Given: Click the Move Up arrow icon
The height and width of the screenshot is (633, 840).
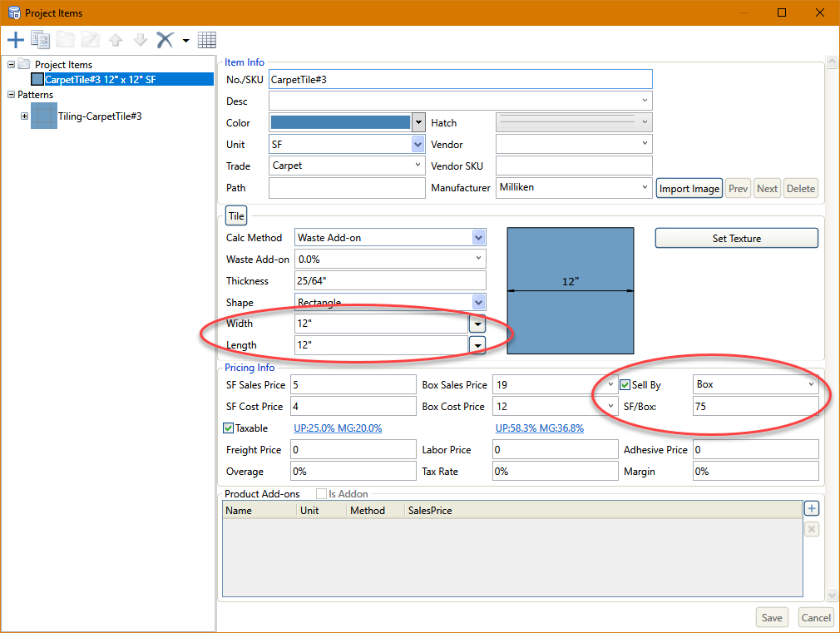Looking at the screenshot, I should click(115, 40).
